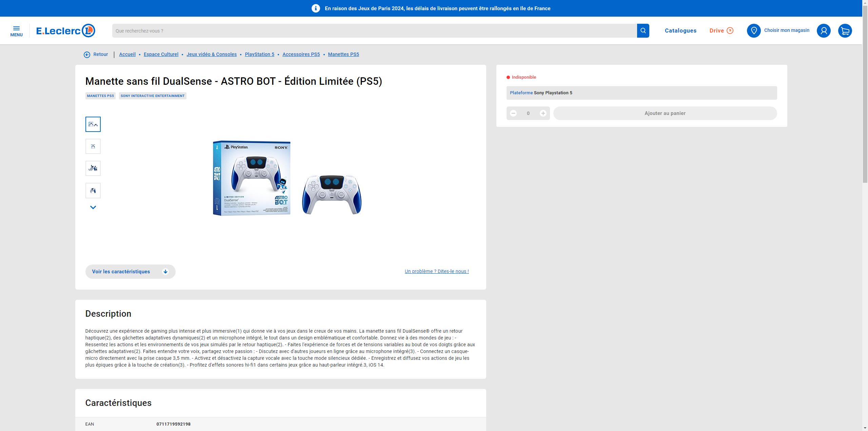
Task: Navigate to Accueil breadcrumb
Action: tap(127, 54)
